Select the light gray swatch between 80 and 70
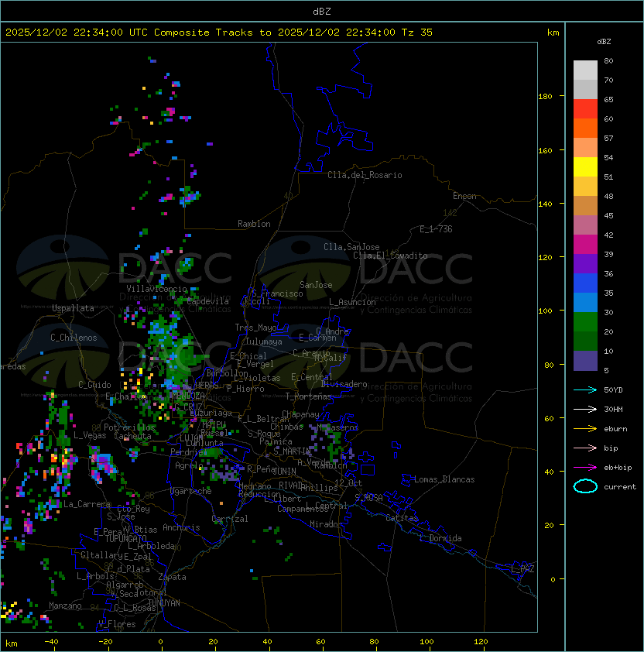 585,70
